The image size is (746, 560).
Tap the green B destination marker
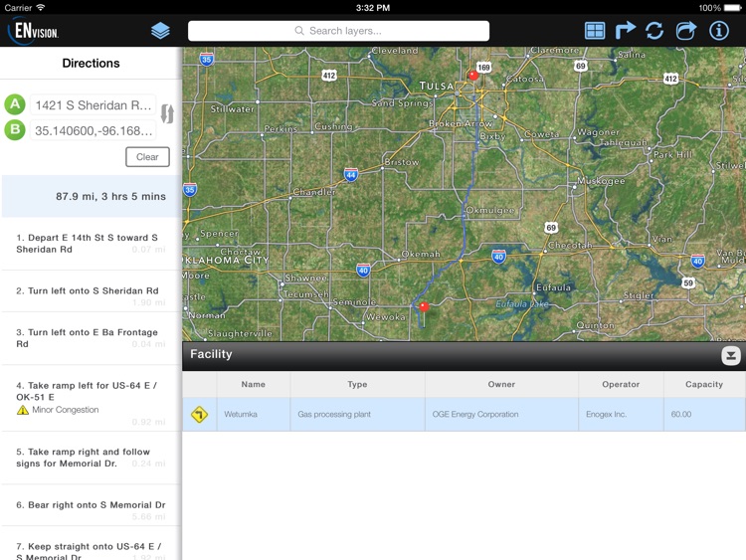pyautogui.click(x=15, y=129)
